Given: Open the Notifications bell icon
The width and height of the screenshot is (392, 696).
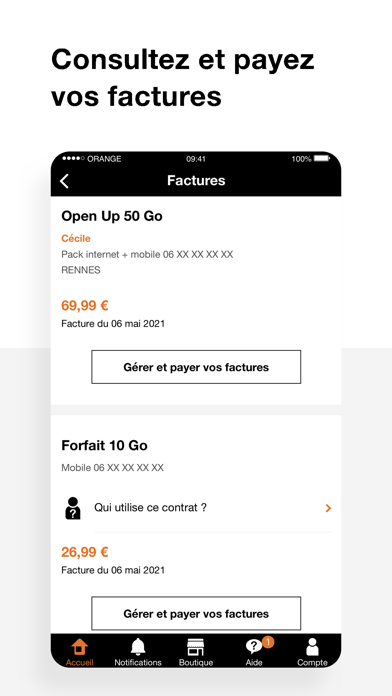Looking at the screenshot, I should [138, 647].
